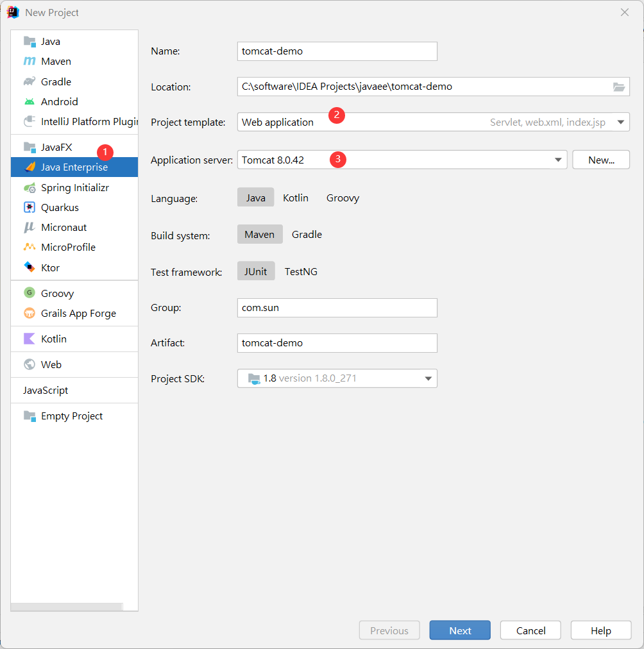
Task: Expand the Project template dropdown arrow
Action: (x=620, y=122)
